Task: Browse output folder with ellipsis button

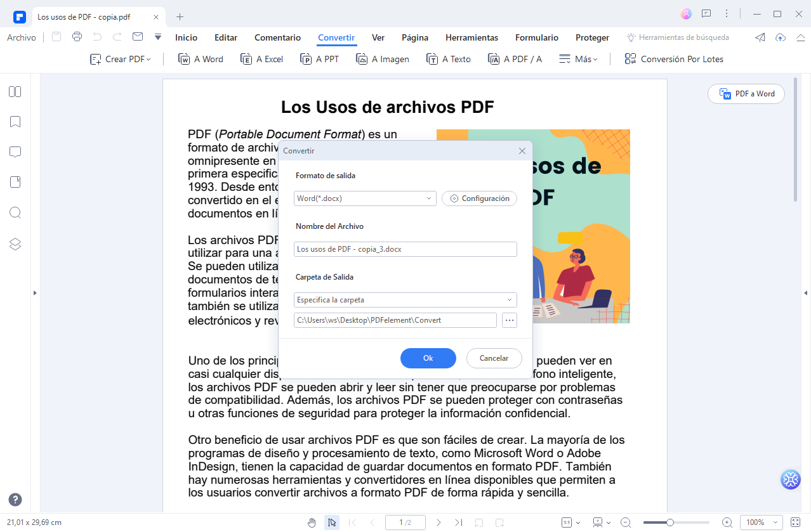Action: [509, 320]
